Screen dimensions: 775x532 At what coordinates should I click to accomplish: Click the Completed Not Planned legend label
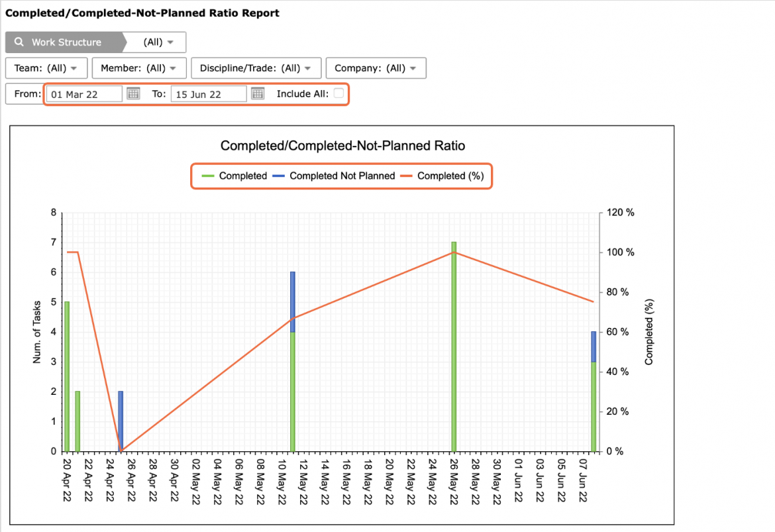tap(342, 176)
